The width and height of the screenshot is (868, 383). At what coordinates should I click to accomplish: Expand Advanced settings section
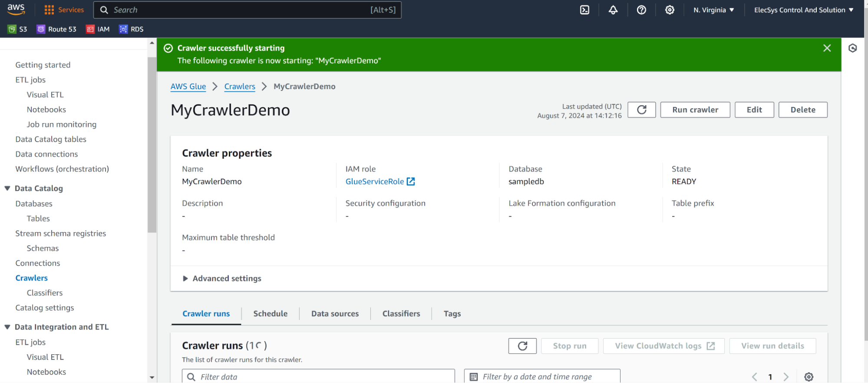point(222,279)
